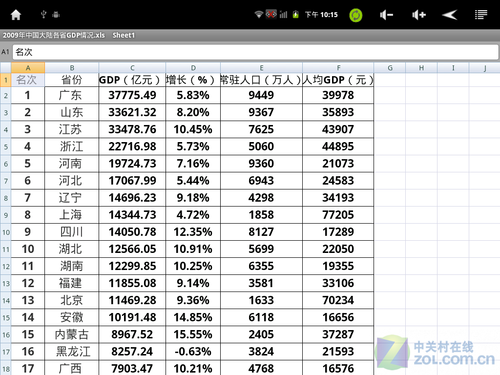Viewport: 500px width, 375px height.
Task: Select column D header
Action: click(x=193, y=68)
